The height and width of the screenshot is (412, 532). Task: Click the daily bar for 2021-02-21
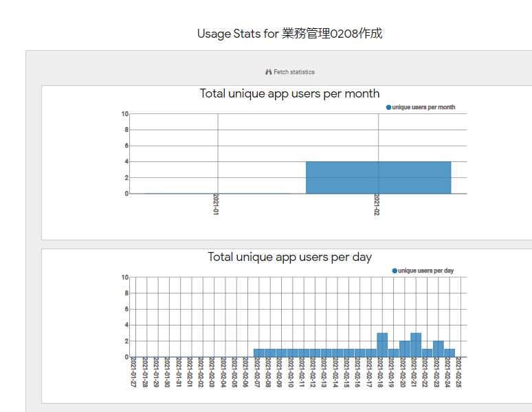coord(416,345)
